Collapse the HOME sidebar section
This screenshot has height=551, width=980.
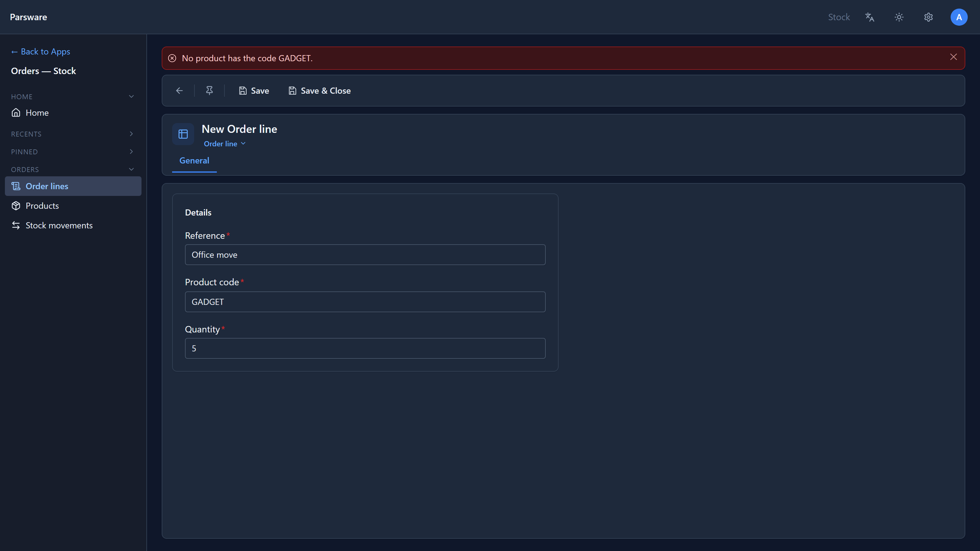point(72,97)
